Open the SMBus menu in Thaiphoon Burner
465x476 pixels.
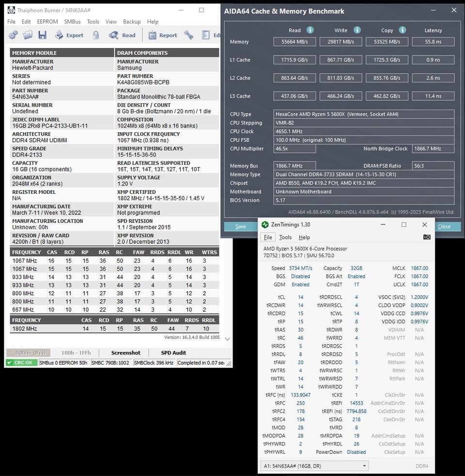pyautogui.click(x=72, y=21)
